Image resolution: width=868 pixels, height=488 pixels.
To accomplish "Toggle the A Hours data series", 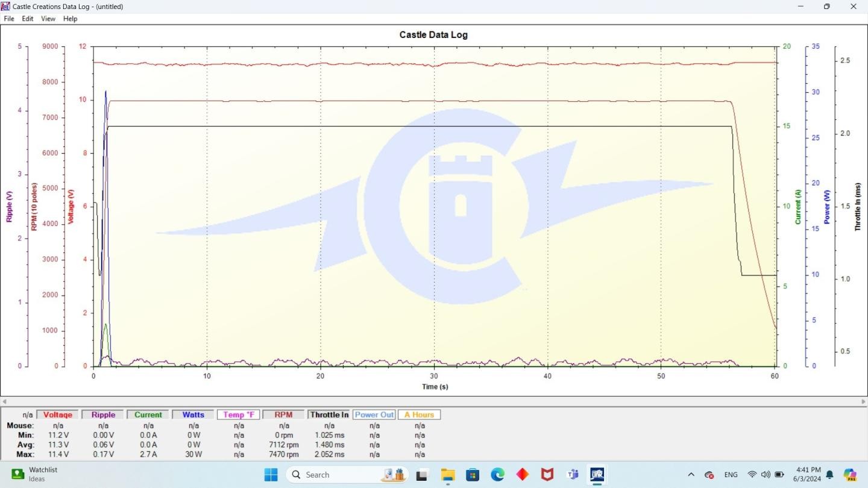I will tap(420, 414).
